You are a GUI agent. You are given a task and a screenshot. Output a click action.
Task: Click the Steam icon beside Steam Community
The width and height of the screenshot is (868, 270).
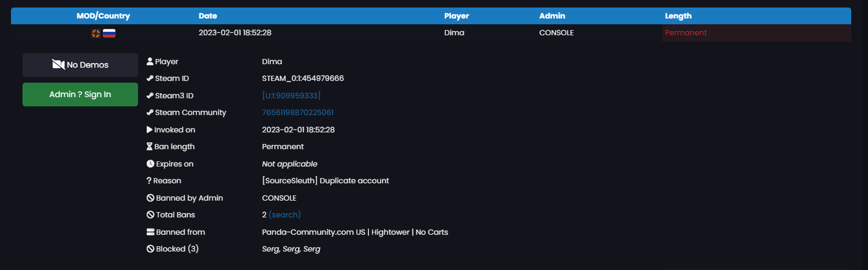point(150,113)
